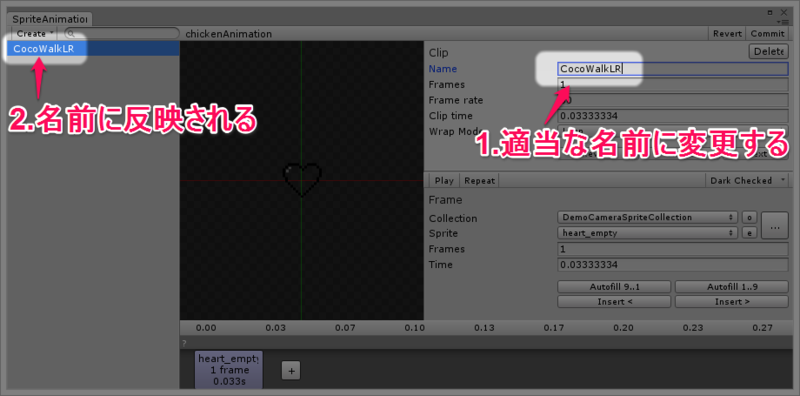Click the clip search field
This screenshot has height=396, width=800.
coord(121,34)
